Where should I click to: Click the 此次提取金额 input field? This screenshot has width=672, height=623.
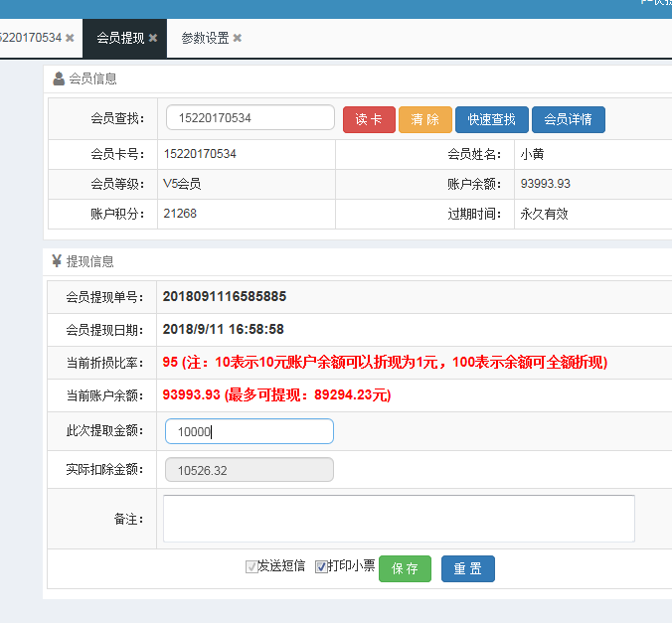click(x=250, y=431)
